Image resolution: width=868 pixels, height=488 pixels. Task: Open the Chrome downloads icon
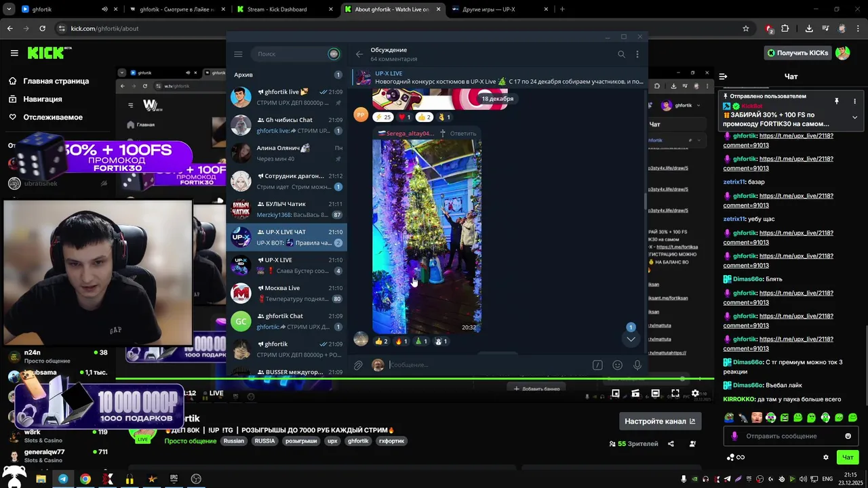tap(809, 28)
